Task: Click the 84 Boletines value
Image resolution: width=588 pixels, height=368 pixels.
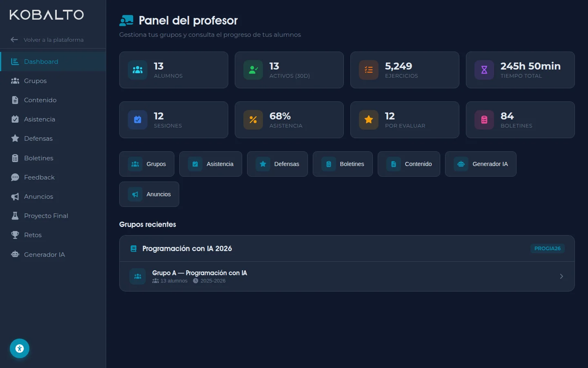Action: [x=507, y=116]
